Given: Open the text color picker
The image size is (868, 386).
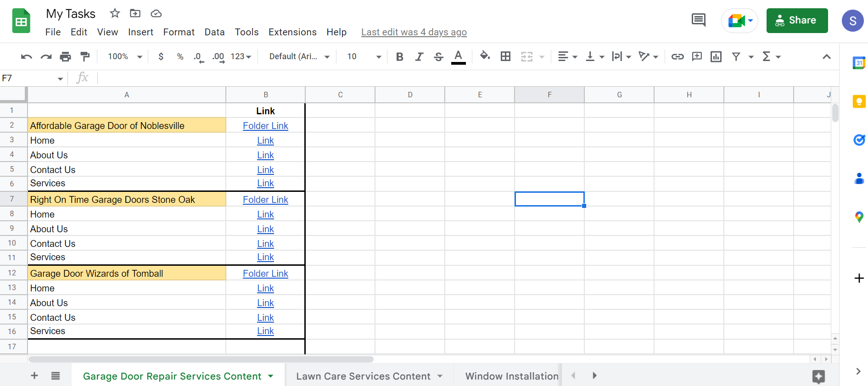Looking at the screenshot, I should pos(458,56).
